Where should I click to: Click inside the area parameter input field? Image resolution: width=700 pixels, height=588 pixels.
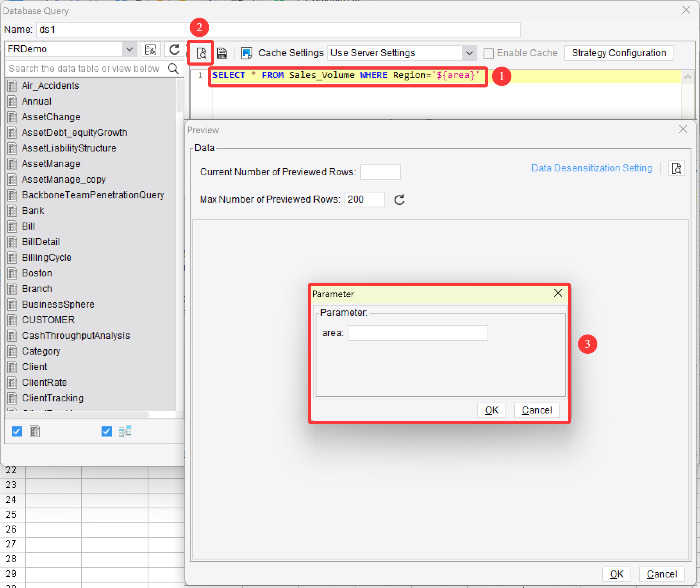[417, 333]
